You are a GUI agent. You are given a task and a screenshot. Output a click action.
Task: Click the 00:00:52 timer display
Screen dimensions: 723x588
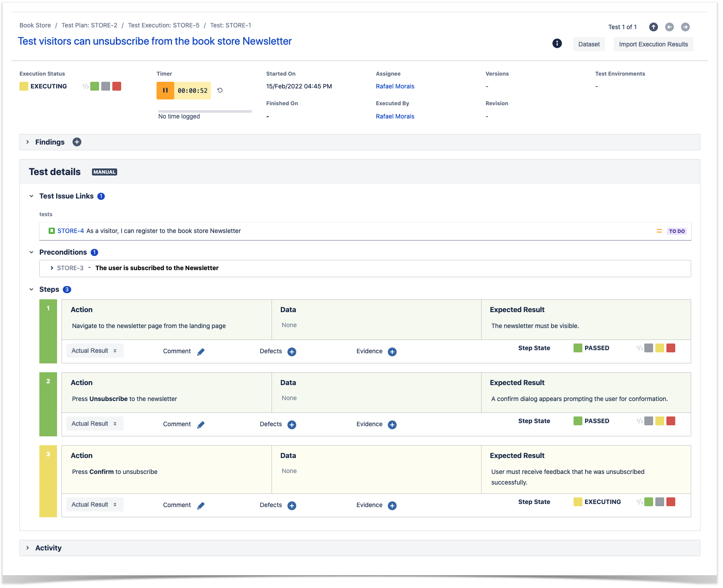coord(192,91)
